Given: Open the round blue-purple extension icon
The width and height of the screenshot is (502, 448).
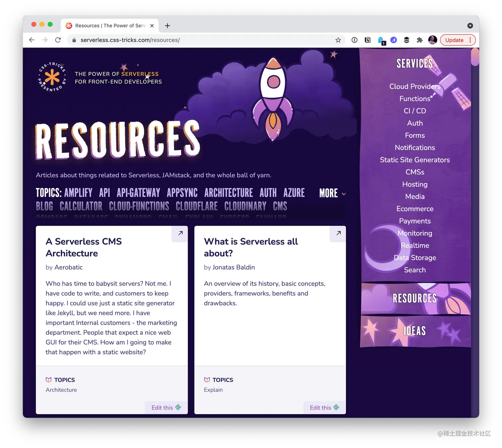Looking at the screenshot, I should pos(393,40).
